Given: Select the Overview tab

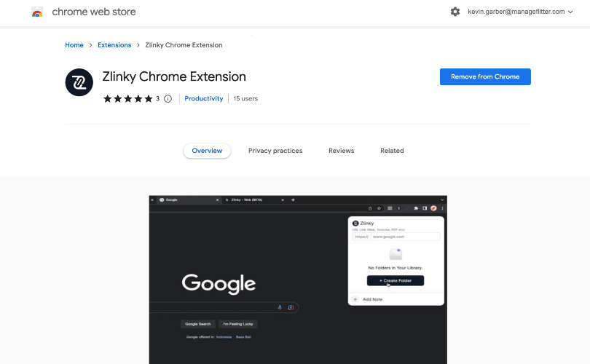Looking at the screenshot, I should (207, 151).
